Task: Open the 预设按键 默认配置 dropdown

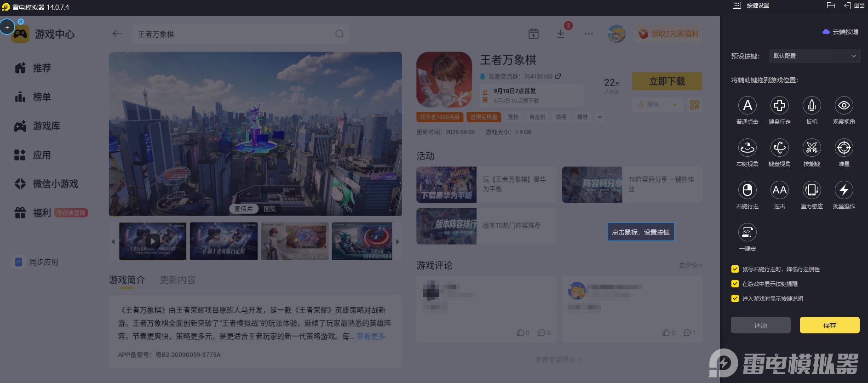Action: click(815, 56)
